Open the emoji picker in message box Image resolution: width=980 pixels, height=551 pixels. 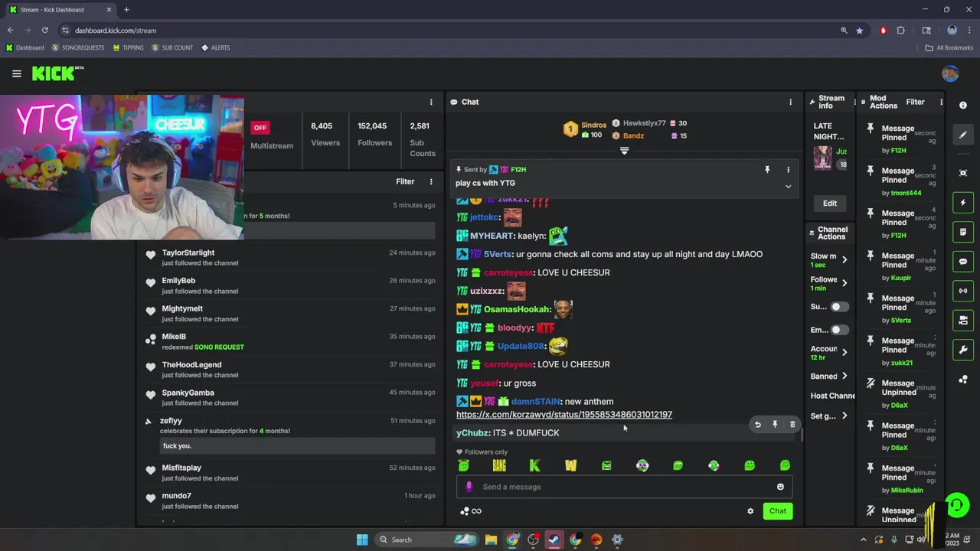[780, 487]
